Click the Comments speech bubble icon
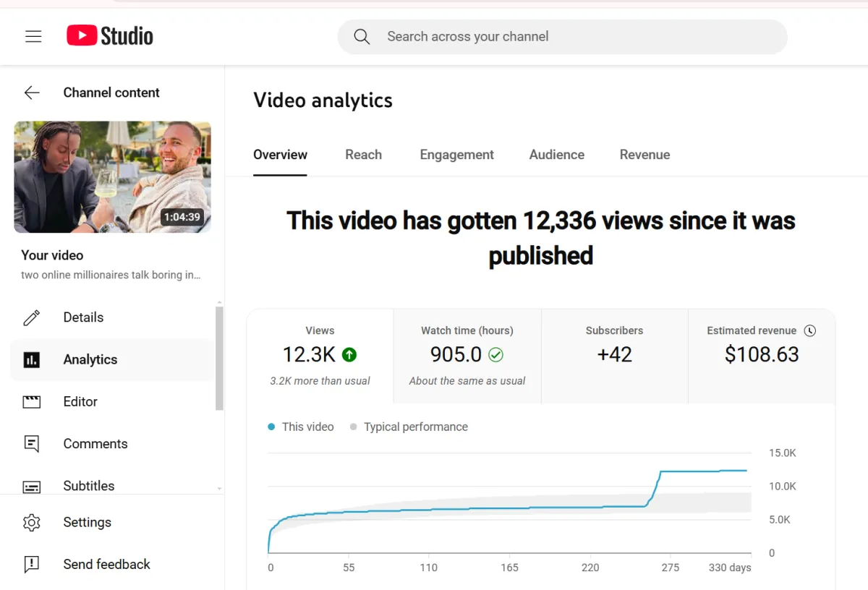This screenshot has height=590, width=868. point(32,444)
